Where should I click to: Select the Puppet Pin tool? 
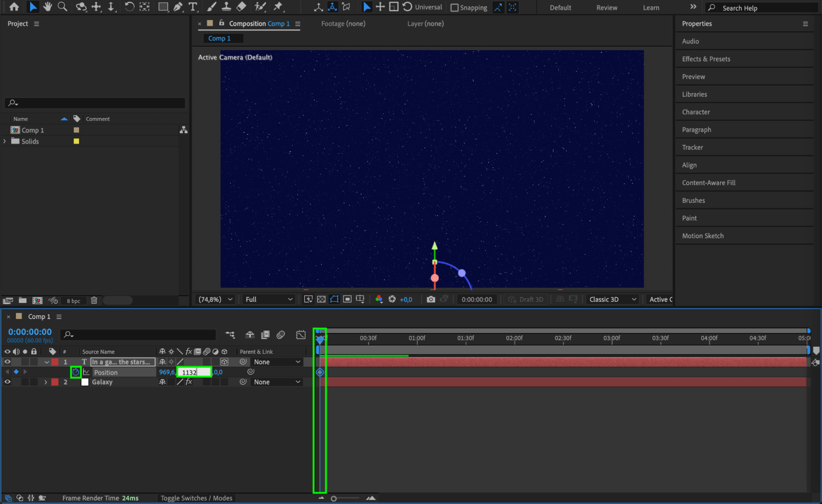[278, 7]
